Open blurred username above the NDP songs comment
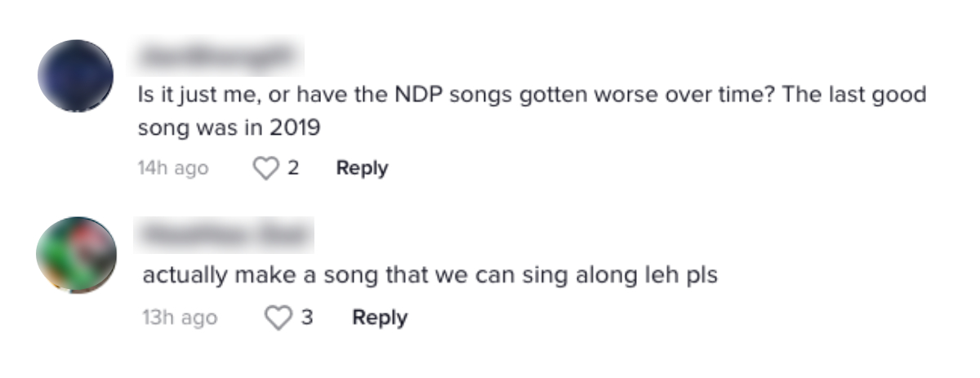Viewport: 980px width, 378px height. coord(220,58)
